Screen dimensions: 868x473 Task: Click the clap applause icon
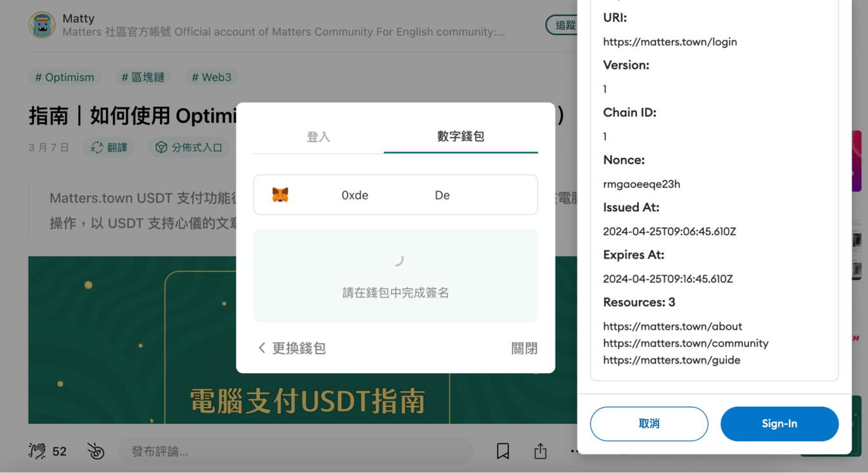37,451
